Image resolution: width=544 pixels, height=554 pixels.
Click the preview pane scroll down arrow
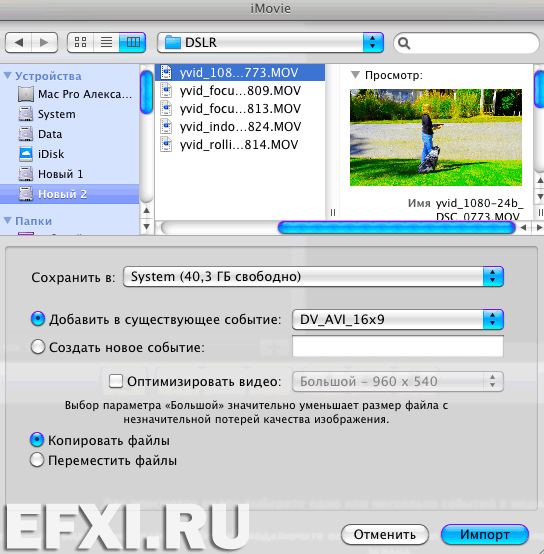(540, 196)
